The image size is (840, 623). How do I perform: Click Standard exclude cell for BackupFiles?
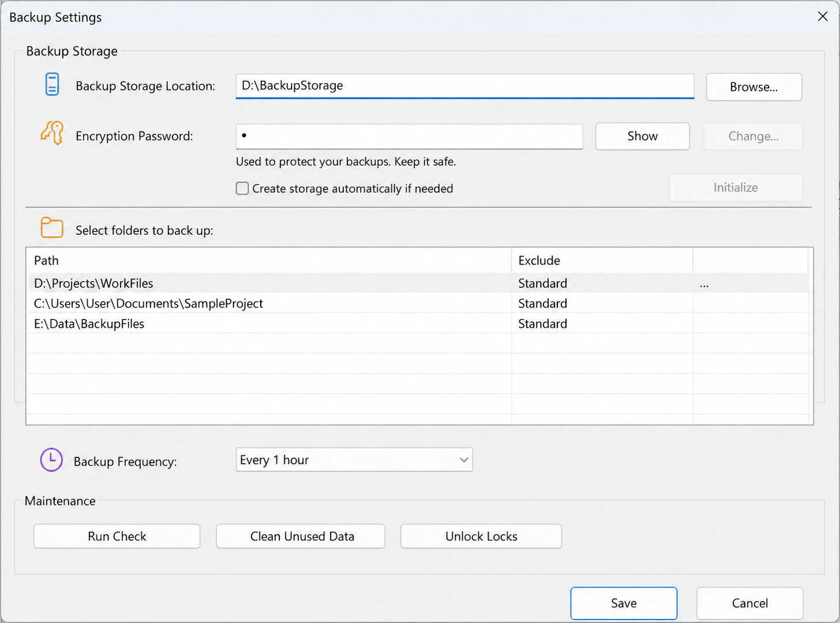click(x=602, y=324)
